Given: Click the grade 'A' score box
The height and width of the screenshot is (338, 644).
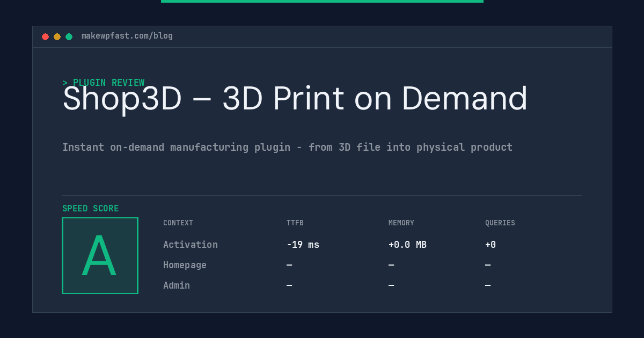Looking at the screenshot, I should [100, 255].
